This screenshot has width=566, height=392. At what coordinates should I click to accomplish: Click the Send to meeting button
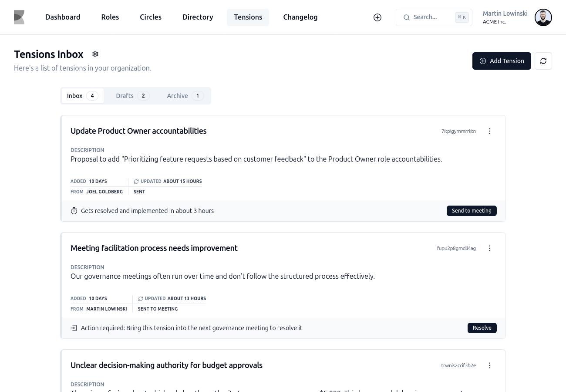(x=472, y=211)
